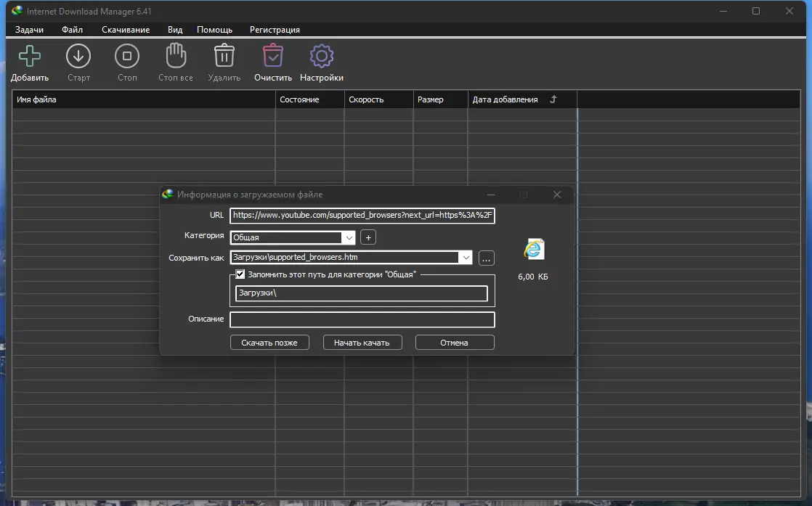Close the Internet Download Manager window
The width and height of the screenshot is (812, 506).
pos(789,11)
